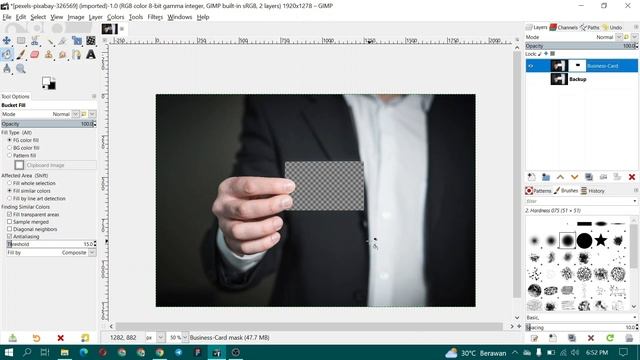Refresh brushes list
Viewport: 640px width, 360px height.
coord(610,338)
